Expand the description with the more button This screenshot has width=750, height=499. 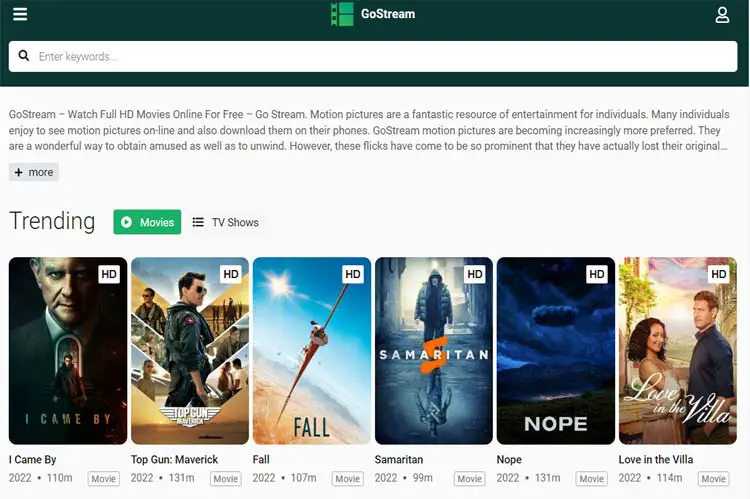tap(33, 172)
